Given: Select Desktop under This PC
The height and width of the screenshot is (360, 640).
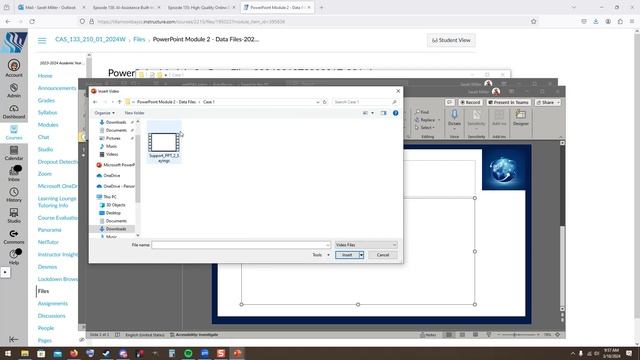Looking at the screenshot, I should (113, 213).
